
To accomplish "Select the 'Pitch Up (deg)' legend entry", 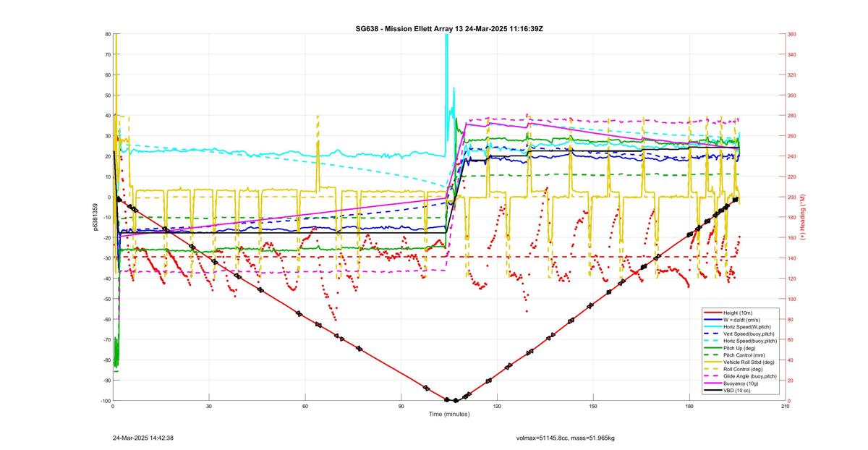I will [x=739, y=348].
